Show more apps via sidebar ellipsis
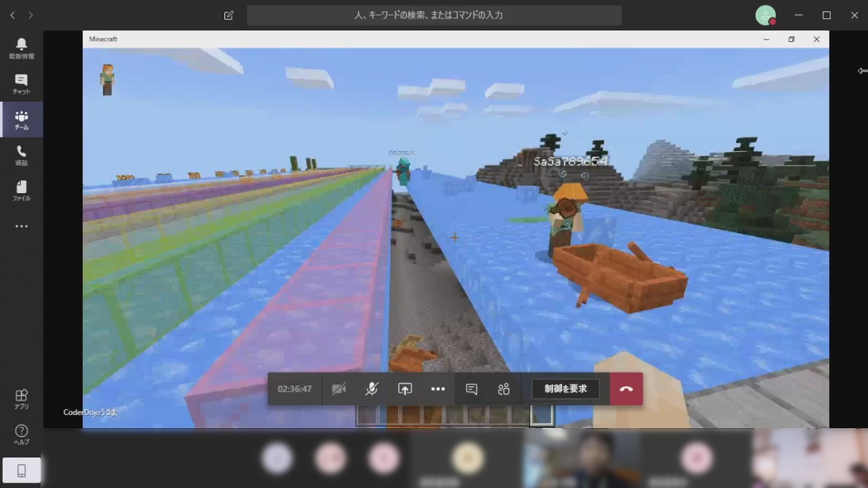 (21, 226)
